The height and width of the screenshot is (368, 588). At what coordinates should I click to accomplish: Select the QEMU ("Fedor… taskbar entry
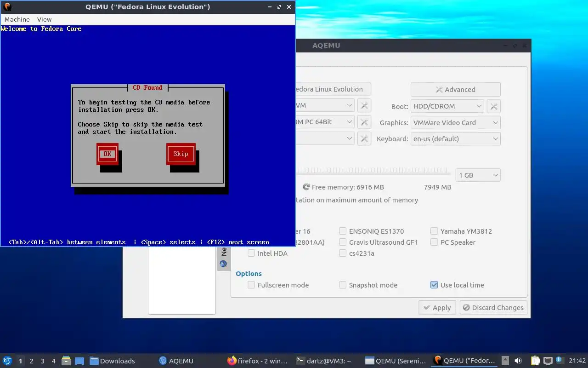point(464,361)
